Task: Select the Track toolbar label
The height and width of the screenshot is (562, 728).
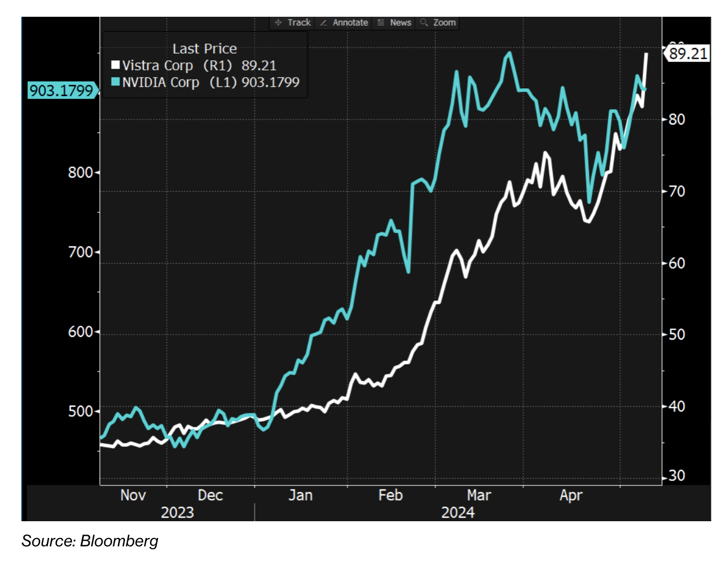Action: tap(299, 23)
